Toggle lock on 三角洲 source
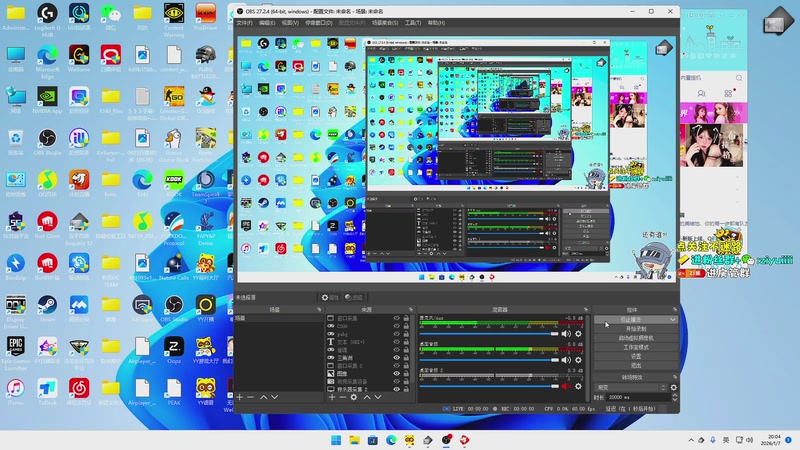The height and width of the screenshot is (450, 800). (407, 358)
